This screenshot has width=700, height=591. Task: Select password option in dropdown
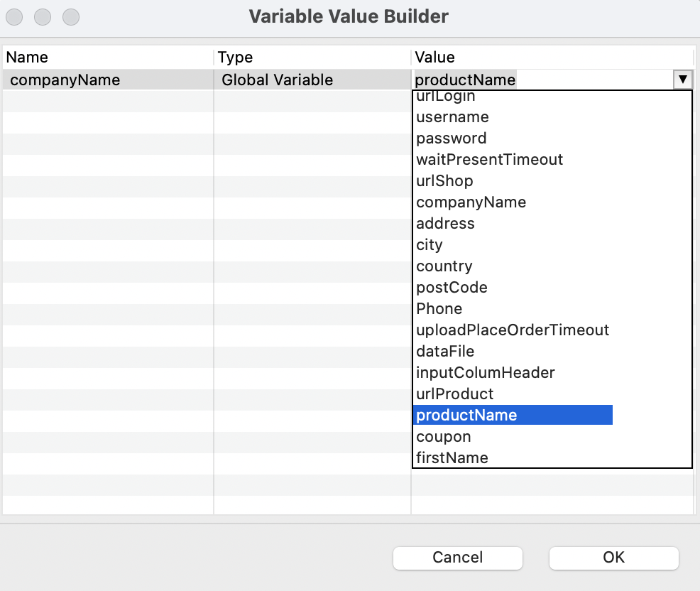pos(452,138)
